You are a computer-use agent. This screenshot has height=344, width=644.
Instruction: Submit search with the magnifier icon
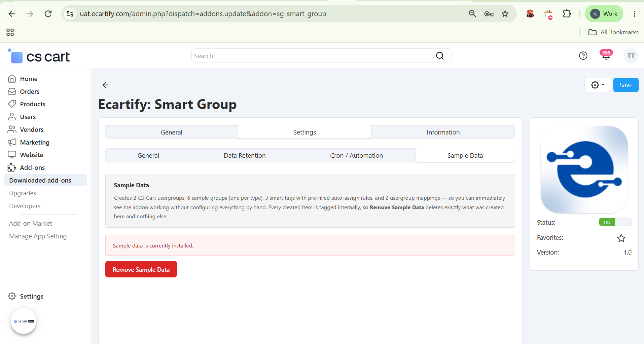click(x=440, y=56)
